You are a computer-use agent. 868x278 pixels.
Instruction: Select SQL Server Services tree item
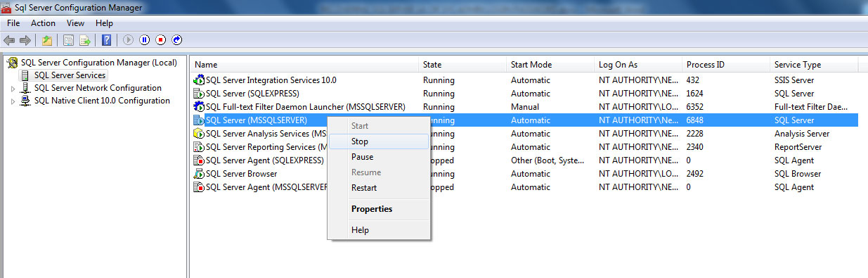(x=70, y=75)
